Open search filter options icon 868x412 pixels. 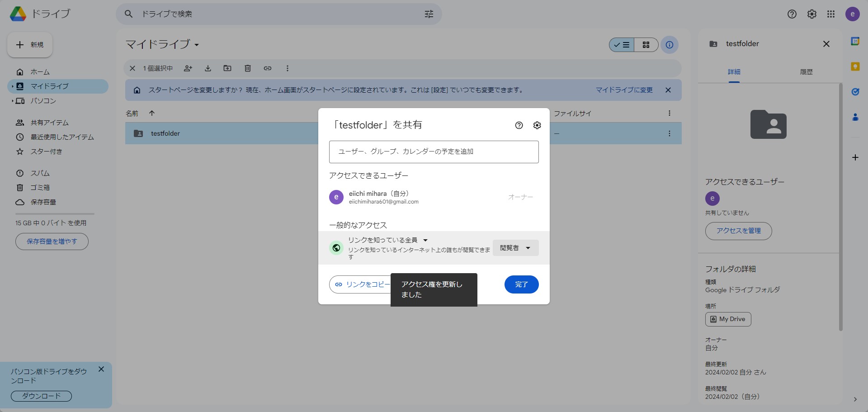(x=429, y=14)
